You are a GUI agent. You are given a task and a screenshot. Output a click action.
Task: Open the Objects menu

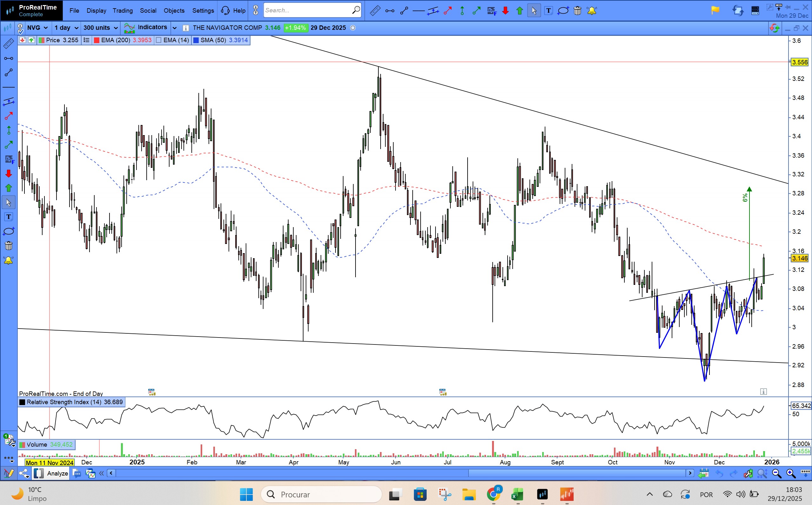[x=174, y=11]
